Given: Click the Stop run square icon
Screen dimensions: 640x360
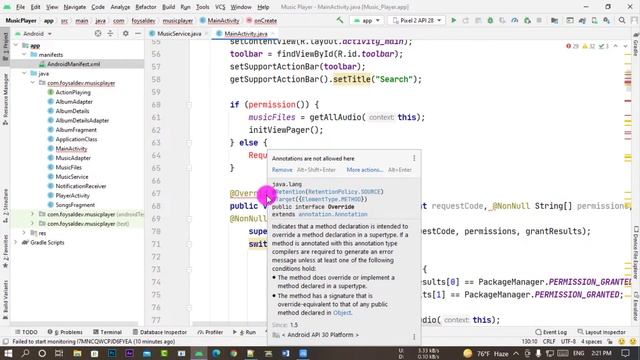Looking at the screenshot, I should (x=539, y=20).
